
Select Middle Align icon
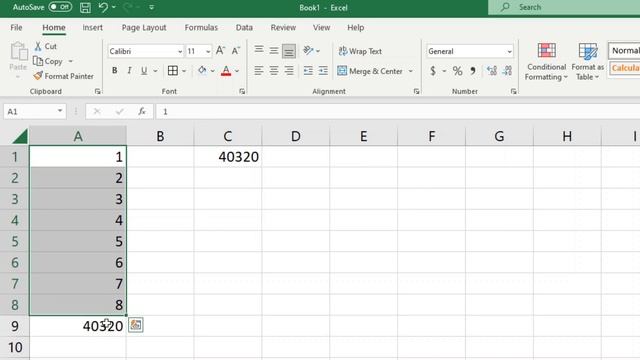274,51
